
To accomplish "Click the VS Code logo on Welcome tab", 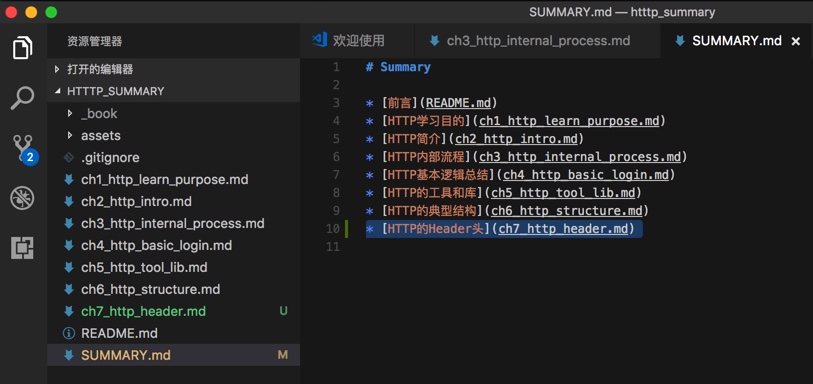I will [319, 40].
